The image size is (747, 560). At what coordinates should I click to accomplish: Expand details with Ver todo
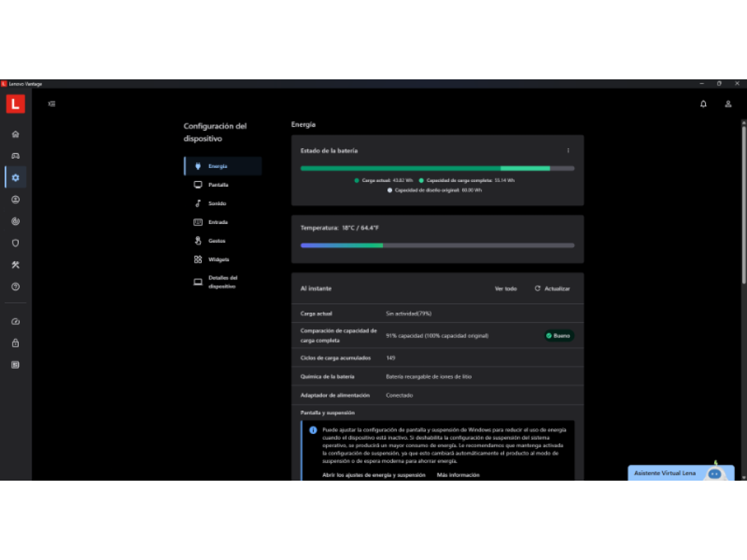point(505,289)
